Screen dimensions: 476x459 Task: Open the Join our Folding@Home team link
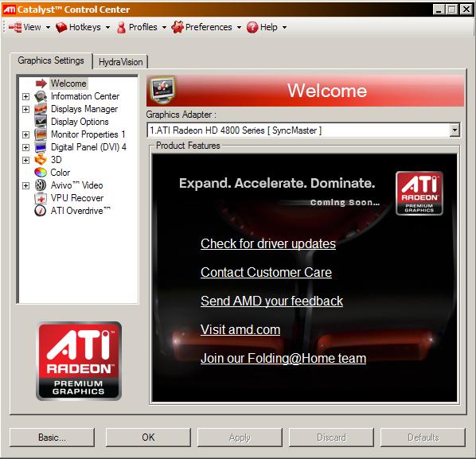(x=283, y=358)
